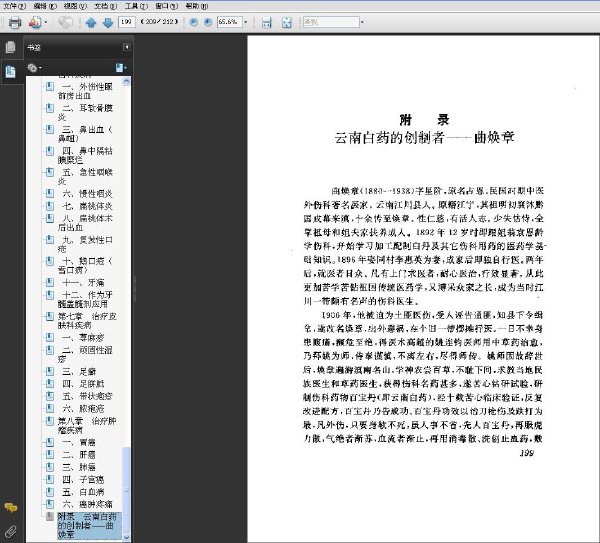Click the bookmarks list scroll down arrow
Screen dimensions: 600x543
(126, 537)
